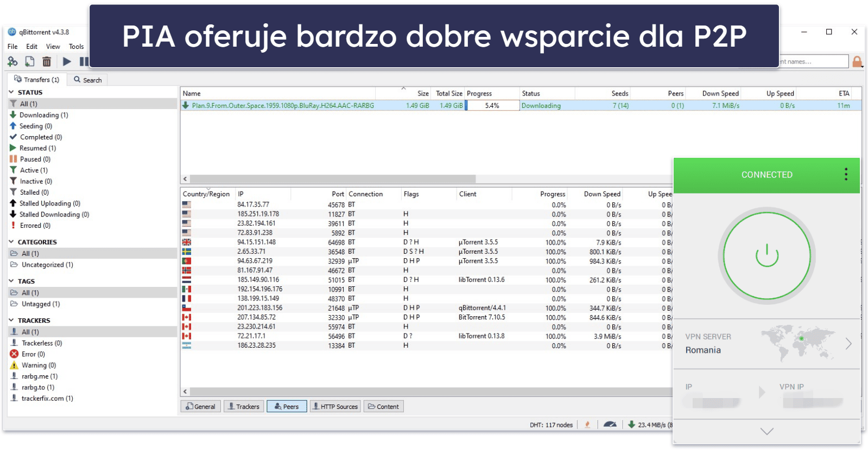868x455 pixels.
Task: Open the Tools menu
Action: [77, 47]
